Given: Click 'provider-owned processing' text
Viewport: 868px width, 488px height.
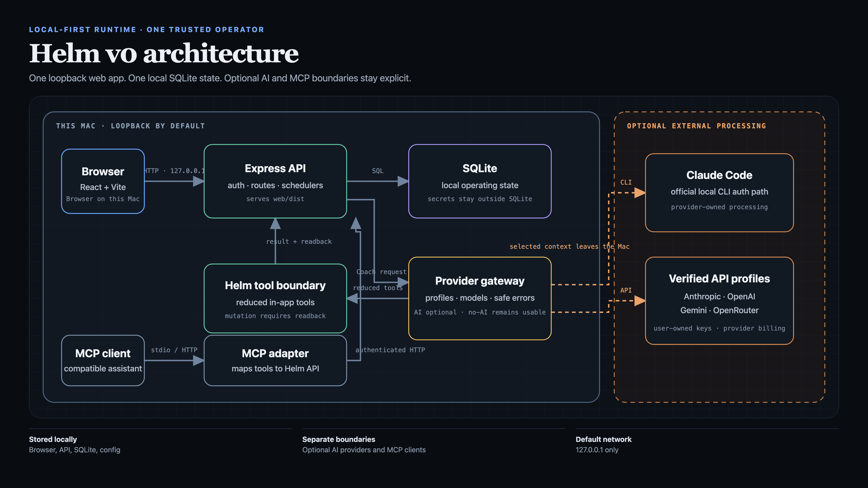Looking at the screenshot, I should 719,207.
